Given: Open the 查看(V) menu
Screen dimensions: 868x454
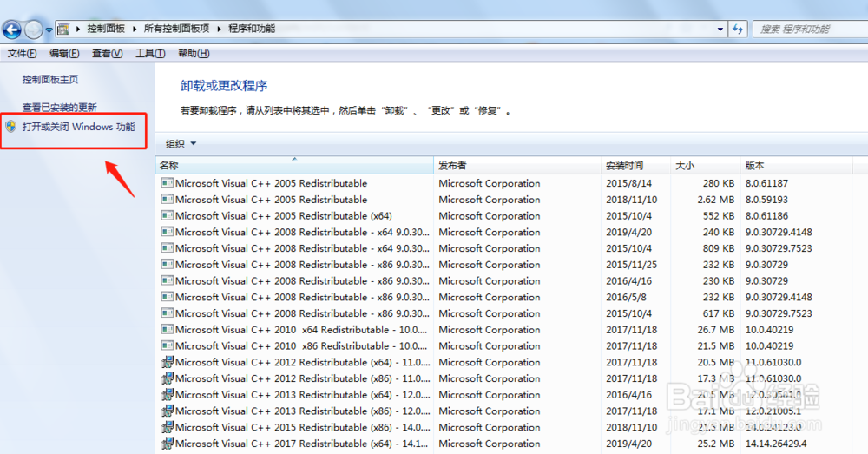Looking at the screenshot, I should pyautogui.click(x=108, y=53).
